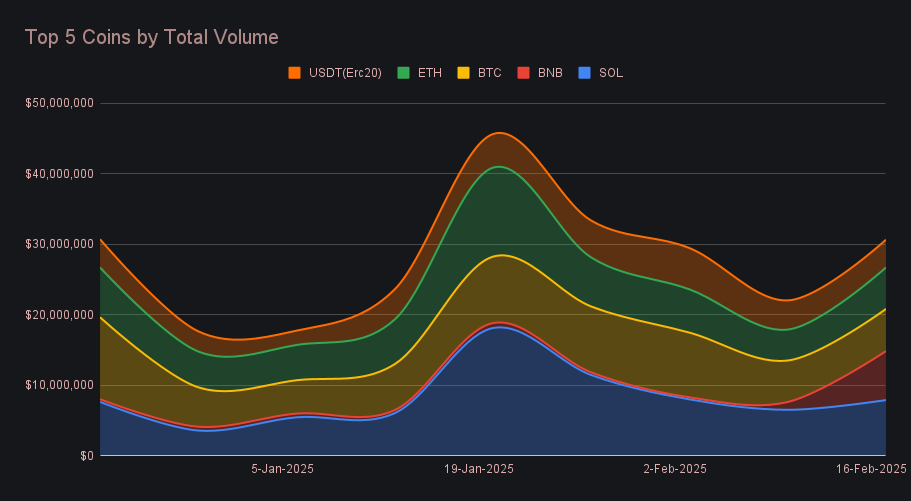Viewport: 911px width, 501px height.
Task: Click the blue SOL legend swatch
Action: pos(585,73)
